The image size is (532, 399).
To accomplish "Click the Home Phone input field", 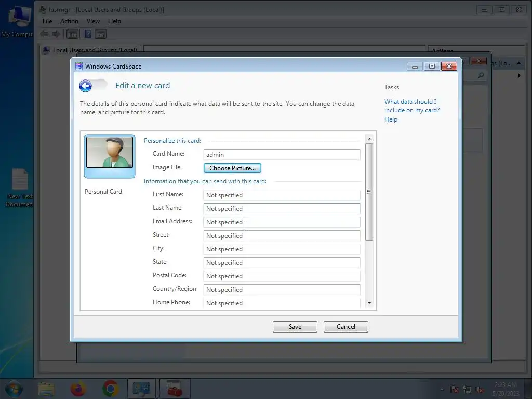I will pos(282,303).
